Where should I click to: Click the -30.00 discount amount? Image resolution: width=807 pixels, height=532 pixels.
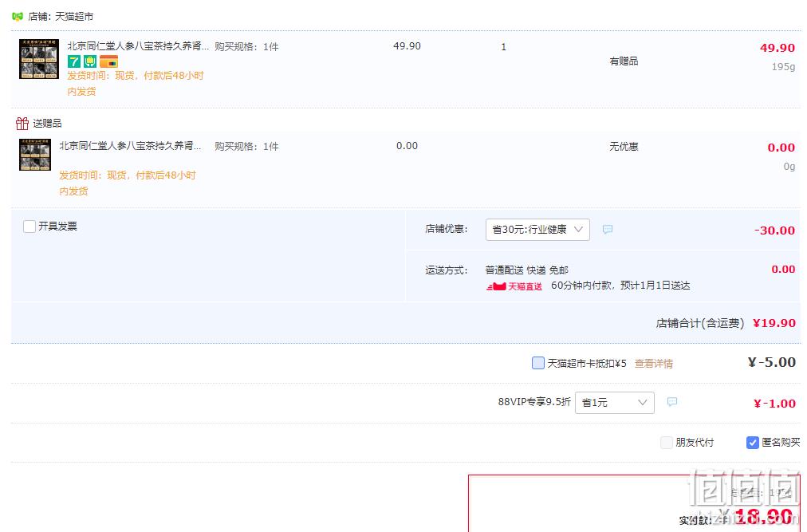point(774,231)
